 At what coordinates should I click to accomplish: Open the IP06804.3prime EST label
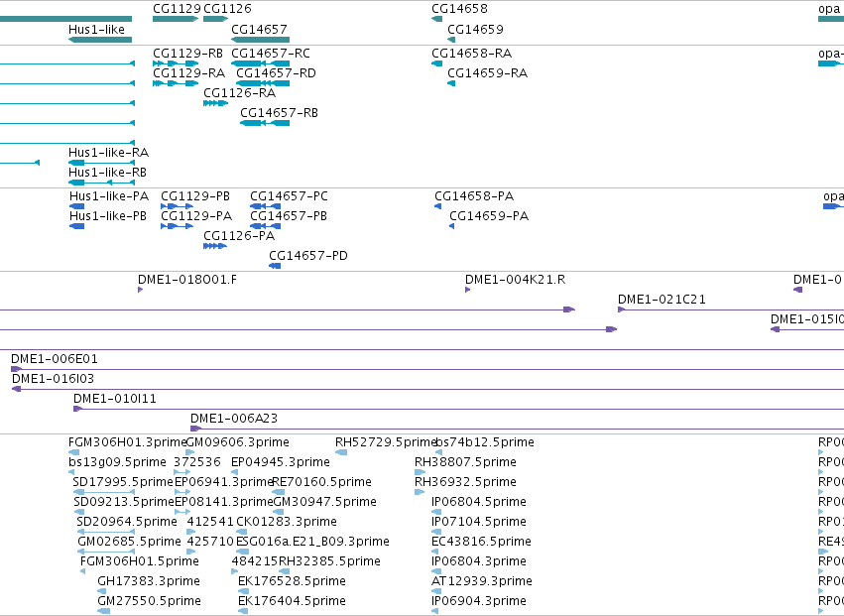pyautogui.click(x=478, y=561)
